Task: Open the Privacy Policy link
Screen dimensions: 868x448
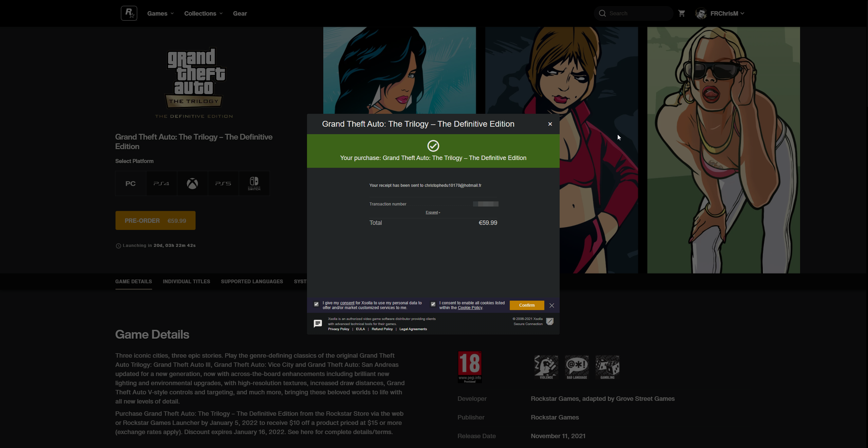Action: point(339,329)
